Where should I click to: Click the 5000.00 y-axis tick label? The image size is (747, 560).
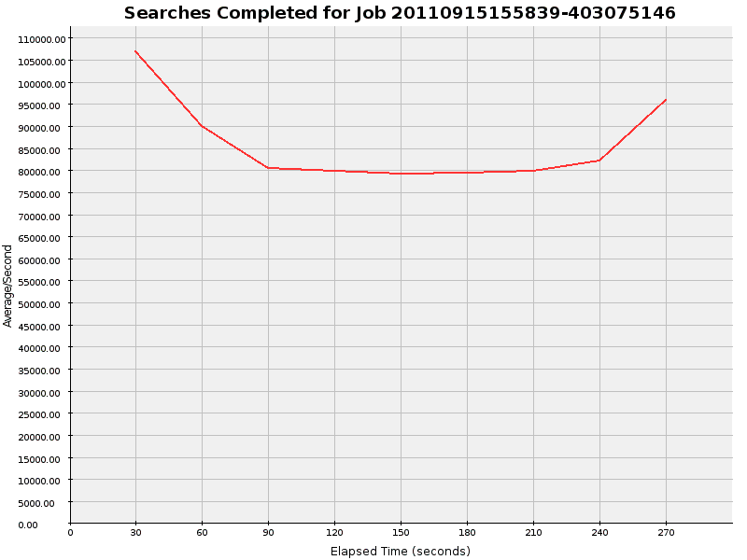(x=36, y=503)
